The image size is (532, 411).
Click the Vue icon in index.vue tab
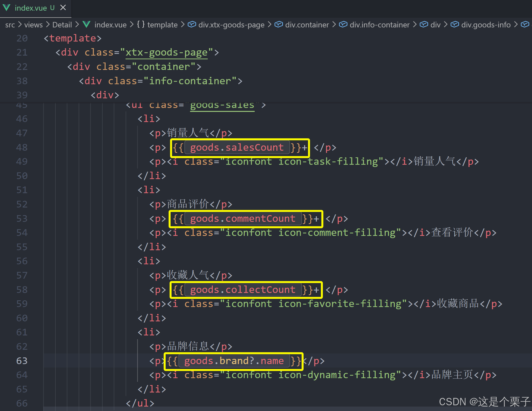7,8
